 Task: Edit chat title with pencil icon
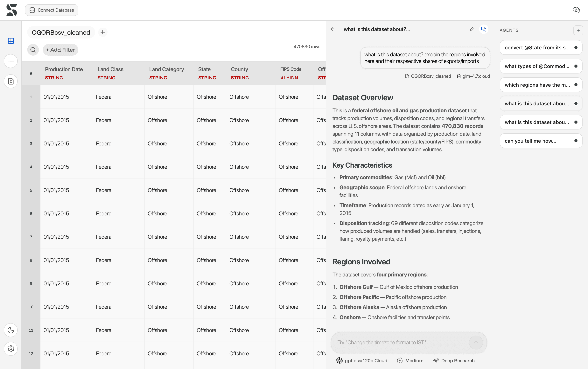pos(472,29)
